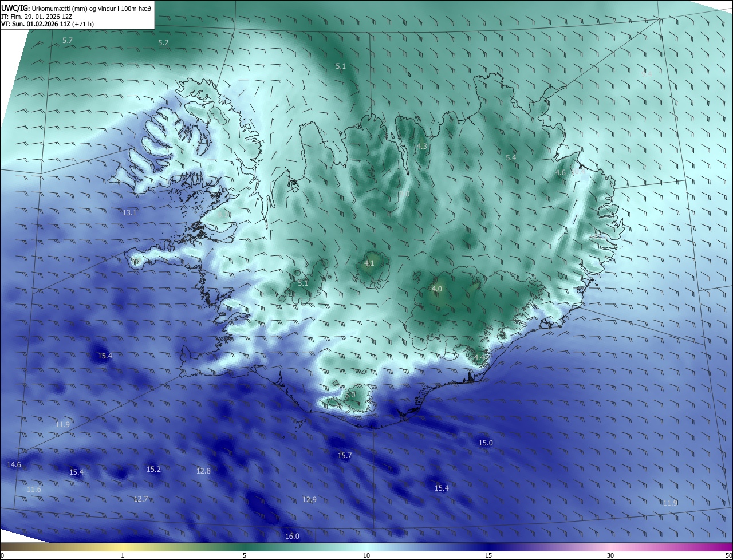Click the map value 5.2
Image resolution: width=733 pixels, height=560 pixels.
163,43
